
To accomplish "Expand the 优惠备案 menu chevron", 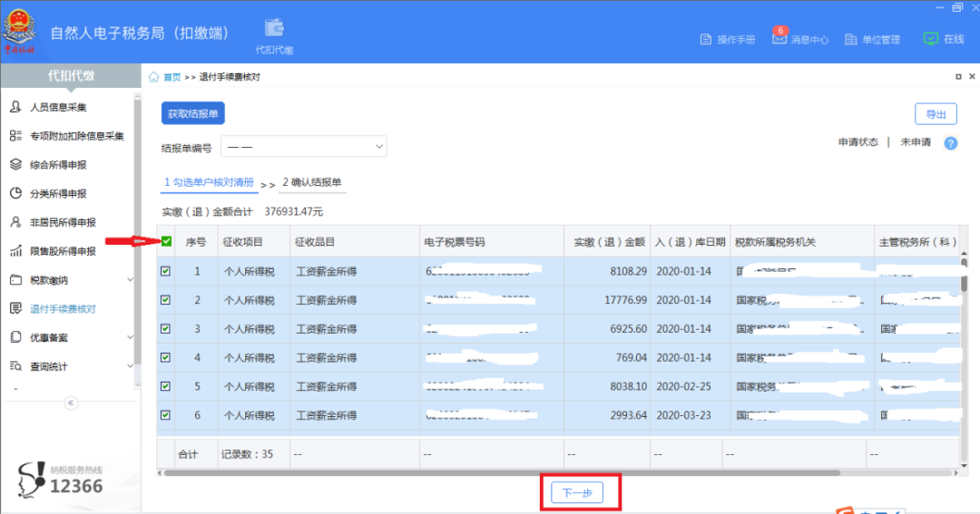I will [x=130, y=337].
